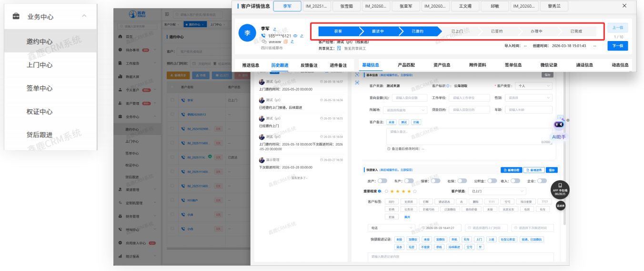
Task: Collapse the 业务中心 panel chevron
Action: 84,16
